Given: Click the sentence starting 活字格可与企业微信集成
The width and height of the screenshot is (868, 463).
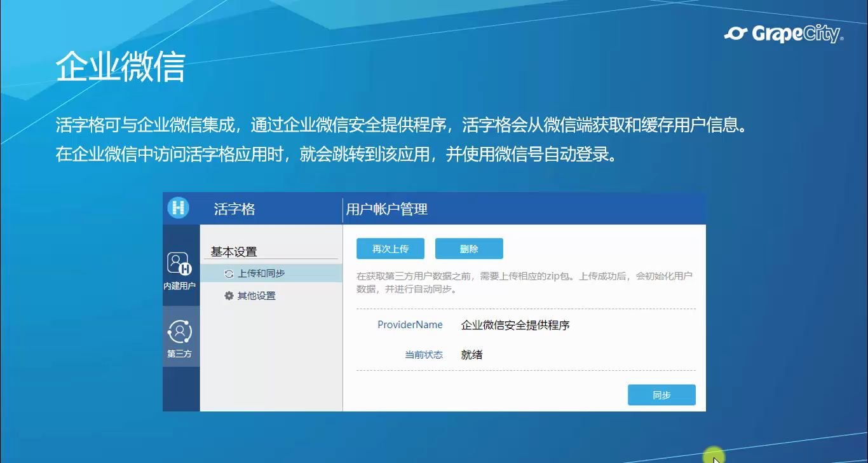Looking at the screenshot, I should click(x=401, y=125).
